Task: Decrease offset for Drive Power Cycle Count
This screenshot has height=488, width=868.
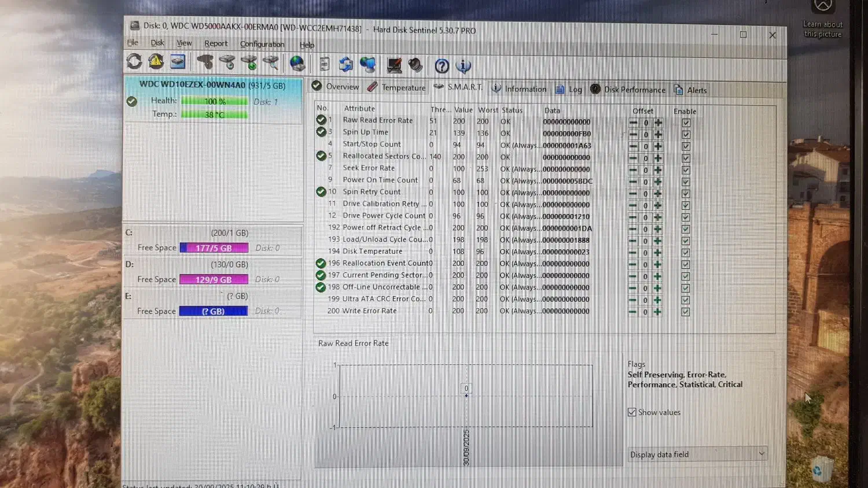Action: (x=633, y=217)
